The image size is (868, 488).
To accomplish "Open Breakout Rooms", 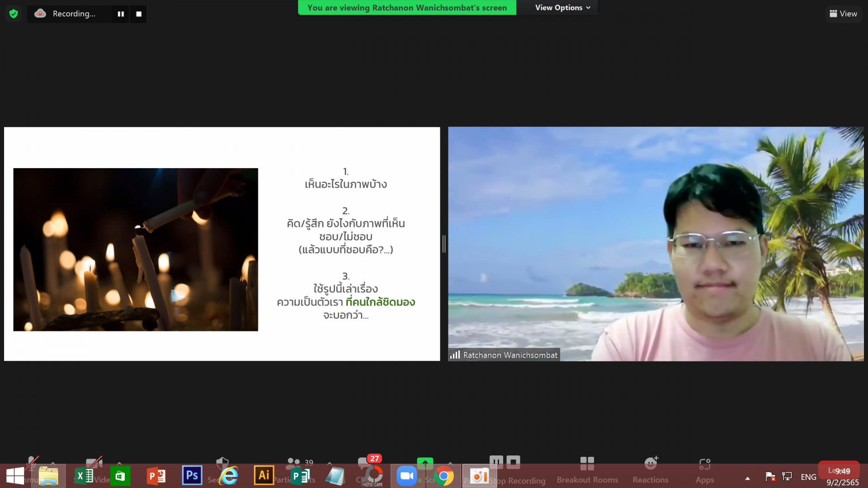I will [x=587, y=470].
